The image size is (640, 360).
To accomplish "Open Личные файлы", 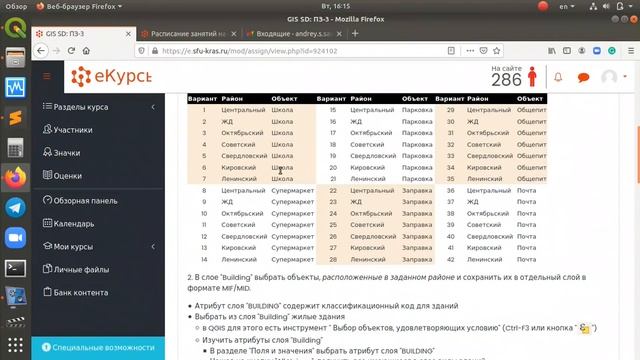I will (76, 269).
